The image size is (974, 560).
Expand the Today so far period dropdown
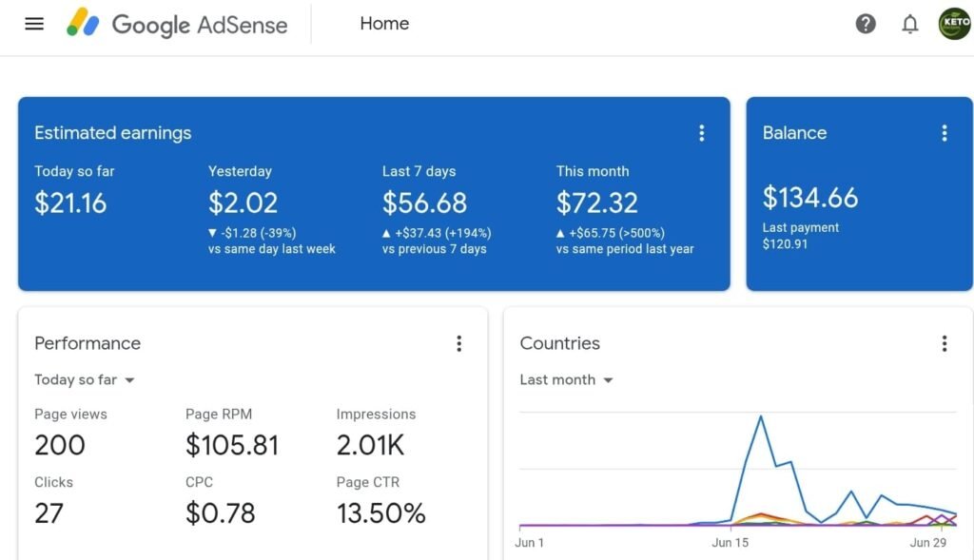(x=85, y=380)
